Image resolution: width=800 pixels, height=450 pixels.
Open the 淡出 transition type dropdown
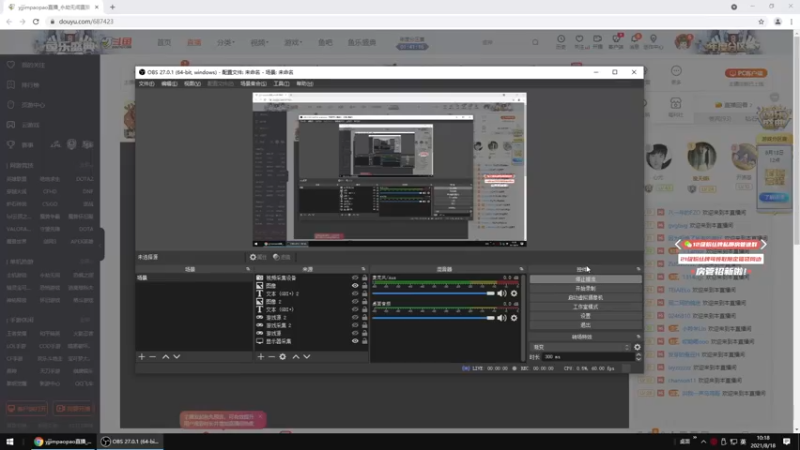tap(581, 347)
